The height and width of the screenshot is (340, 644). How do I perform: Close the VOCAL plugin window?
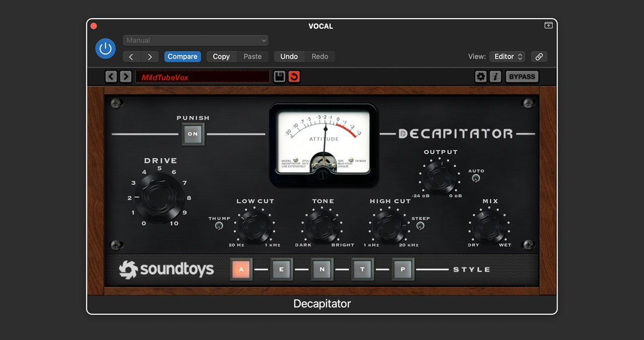coord(94,26)
